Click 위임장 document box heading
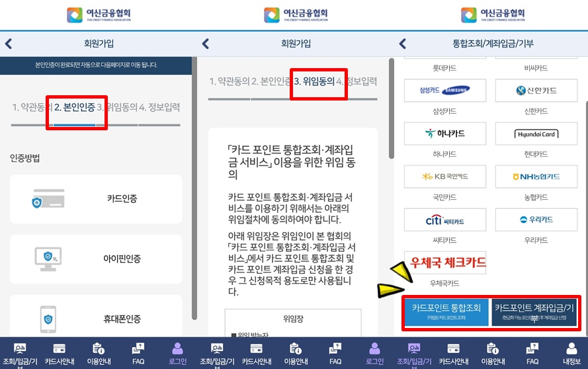588x369 pixels. pyautogui.click(x=293, y=319)
